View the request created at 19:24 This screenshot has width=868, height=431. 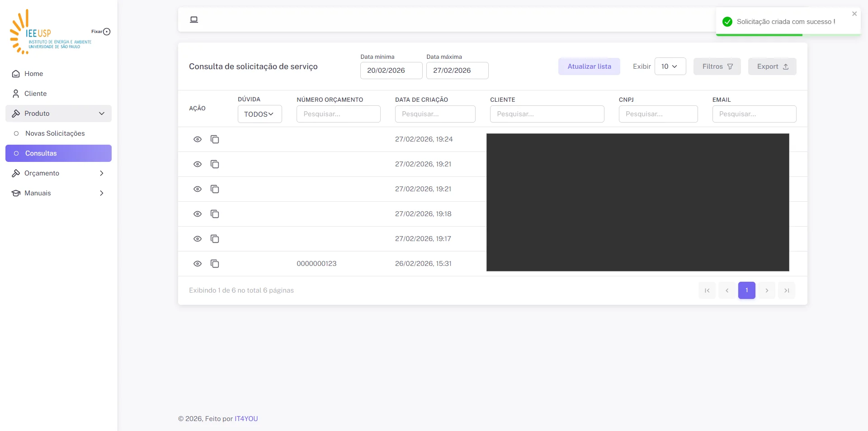(198, 139)
